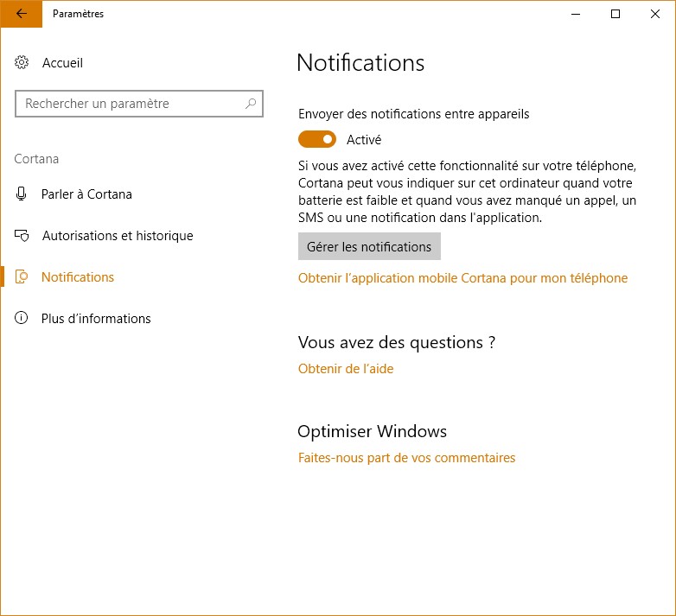Disable notifications between devices toggle
Screen dimensions: 676x616
pyautogui.click(x=316, y=139)
